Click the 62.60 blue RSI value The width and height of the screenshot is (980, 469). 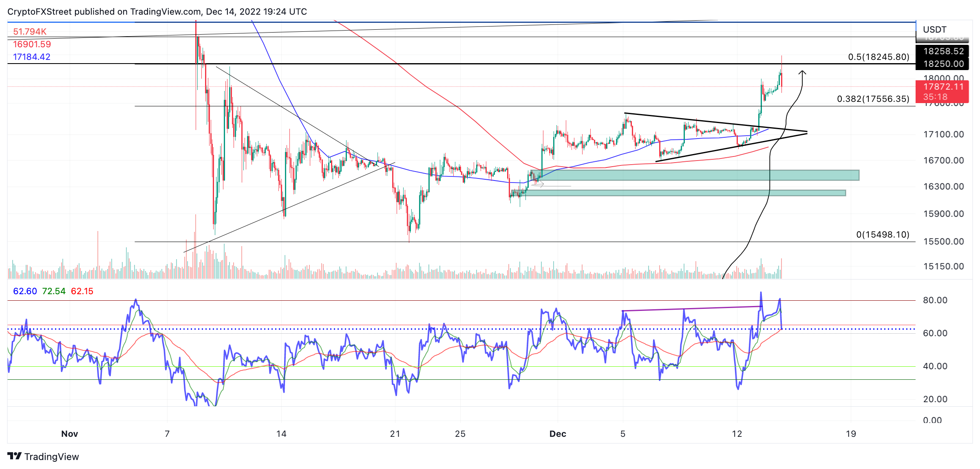25,291
